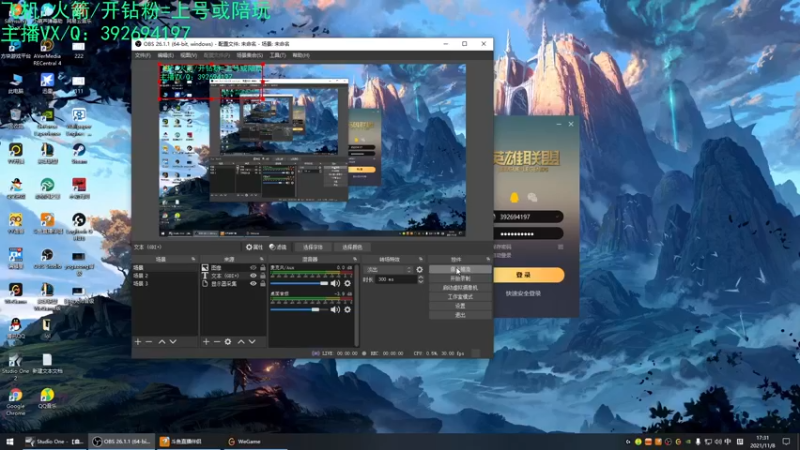Open the Wallpaper Engine desktop icon

click(79, 123)
